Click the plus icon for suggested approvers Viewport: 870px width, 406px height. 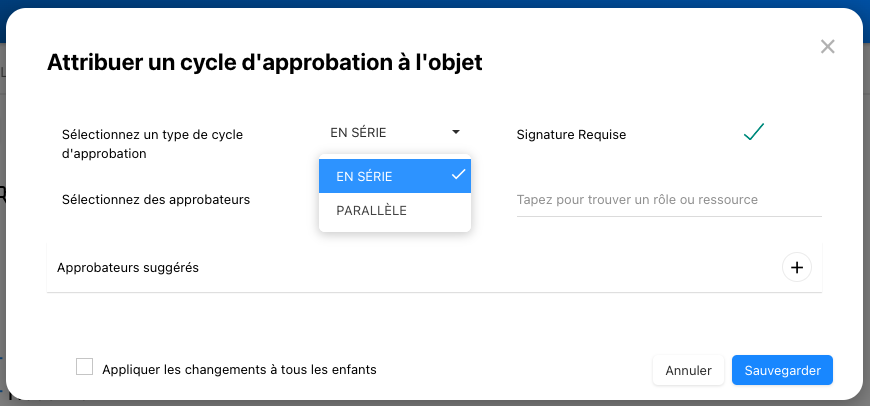(x=797, y=267)
